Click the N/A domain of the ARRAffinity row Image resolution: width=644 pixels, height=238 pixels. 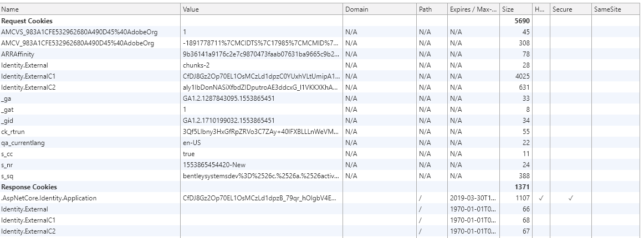(351, 54)
